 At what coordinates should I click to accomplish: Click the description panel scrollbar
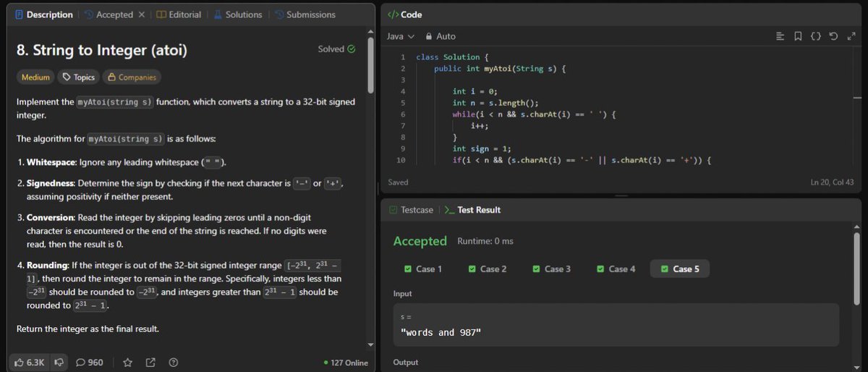click(x=371, y=65)
